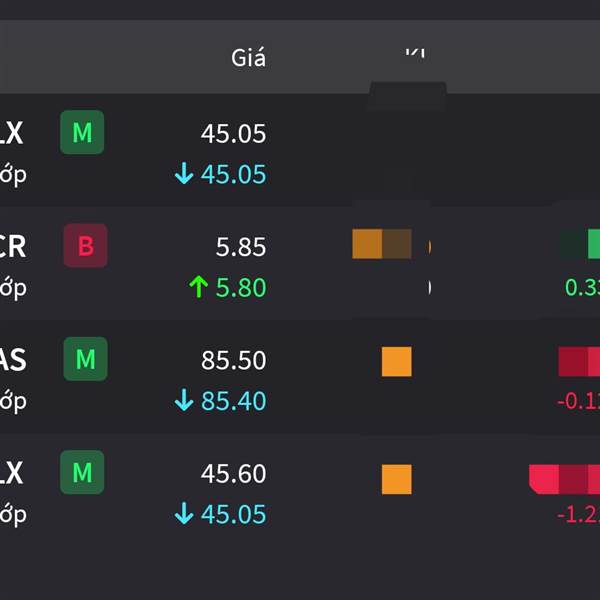Image resolution: width=600 pixels, height=600 pixels.
Task: Click the green up arrow beside 5.80
Action: [198, 288]
